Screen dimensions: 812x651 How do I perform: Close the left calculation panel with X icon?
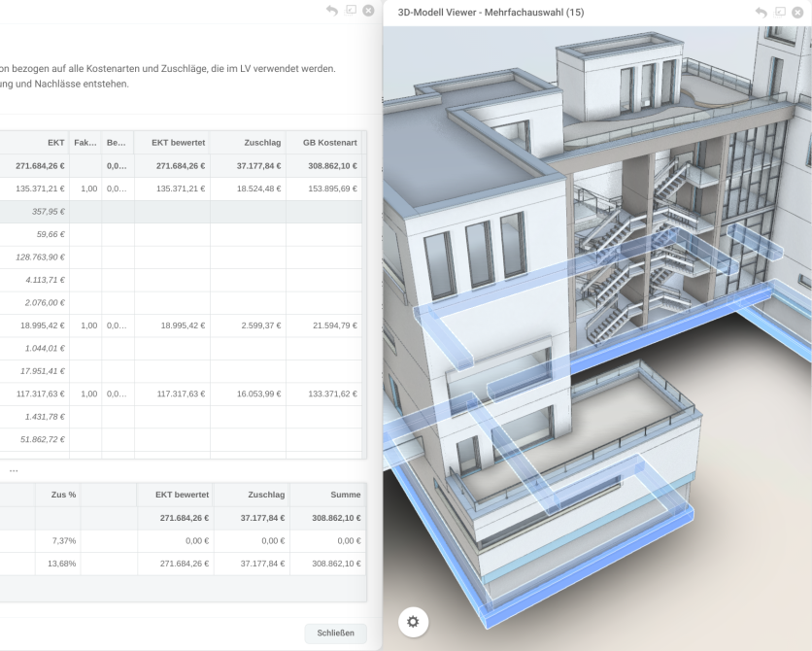click(368, 11)
